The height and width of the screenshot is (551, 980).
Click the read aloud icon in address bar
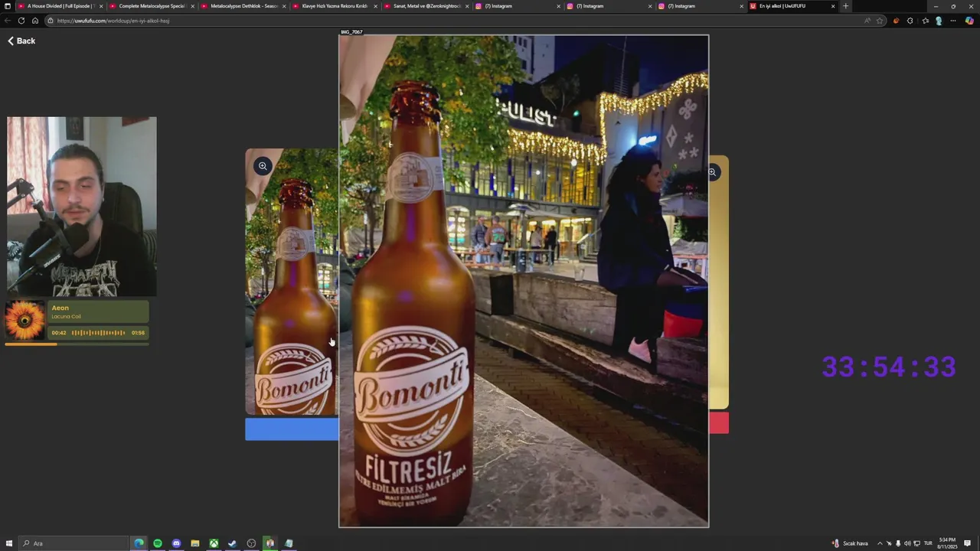(x=867, y=21)
